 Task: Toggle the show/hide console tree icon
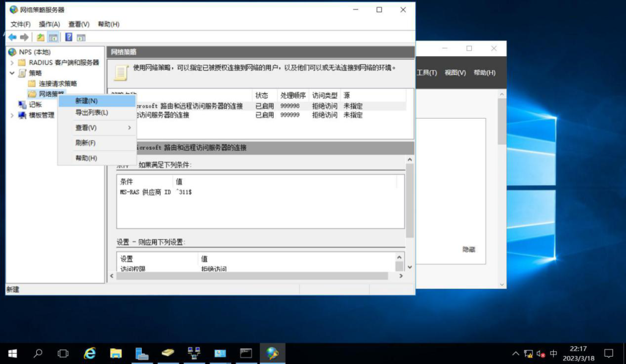pyautogui.click(x=53, y=37)
